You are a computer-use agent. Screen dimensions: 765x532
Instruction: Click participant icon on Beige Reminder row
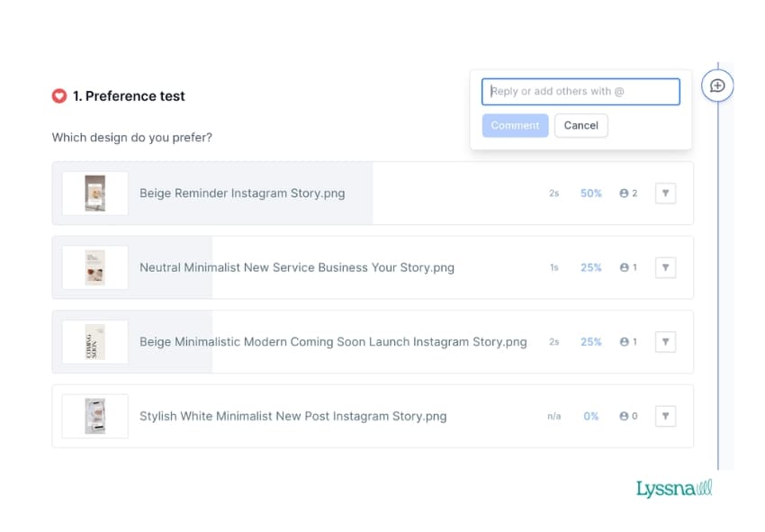coord(624,194)
